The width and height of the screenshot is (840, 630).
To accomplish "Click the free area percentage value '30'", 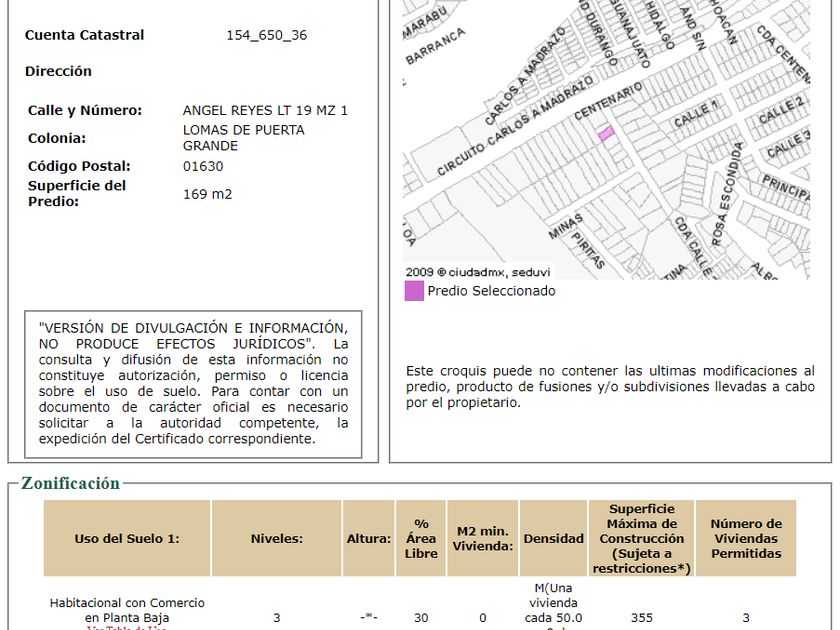I will pyautogui.click(x=421, y=618).
